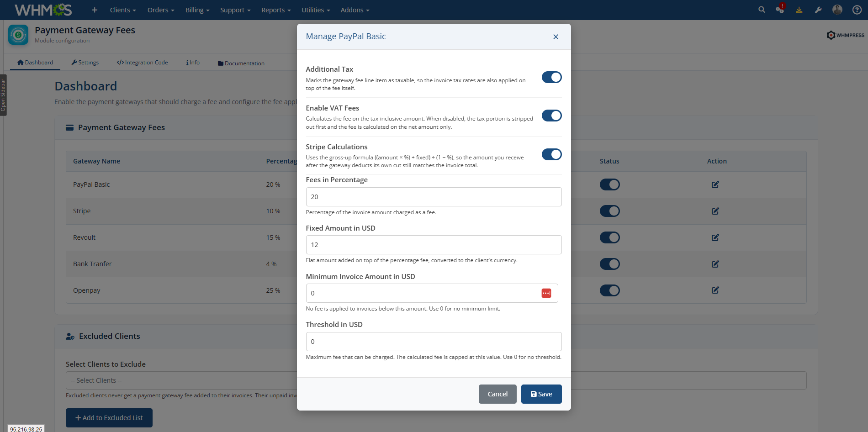Edit the Openpay gateway row
Image resolution: width=868 pixels, height=432 pixels.
(715, 290)
